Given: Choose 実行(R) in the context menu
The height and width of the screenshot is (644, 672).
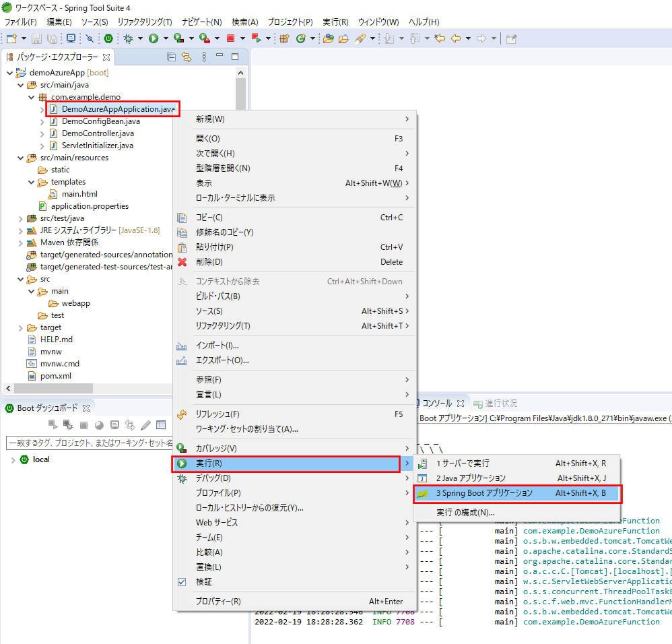Looking at the screenshot, I should tap(294, 463).
